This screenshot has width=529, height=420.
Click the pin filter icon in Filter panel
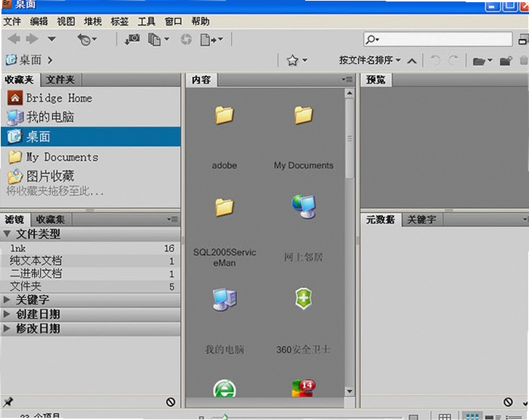tap(8, 402)
